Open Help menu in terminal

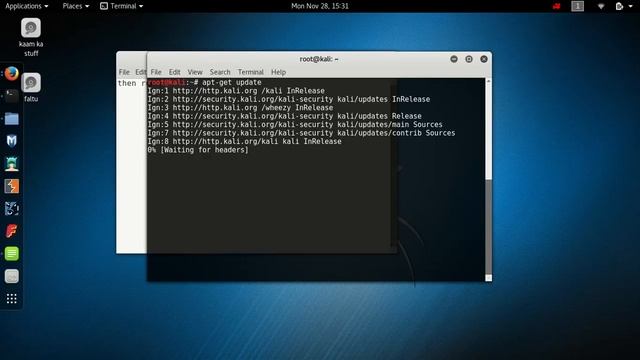pos(278,72)
